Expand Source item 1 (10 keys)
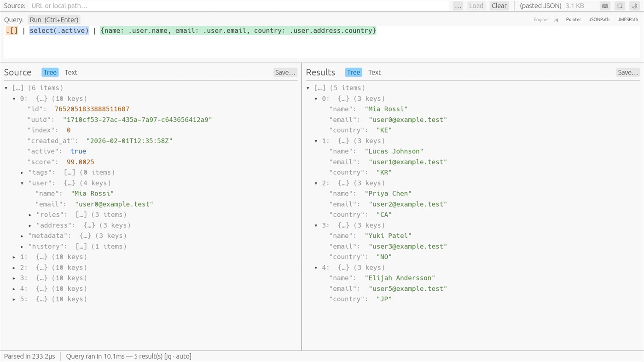Viewport: 644px width, 362px height. [x=14, y=257]
